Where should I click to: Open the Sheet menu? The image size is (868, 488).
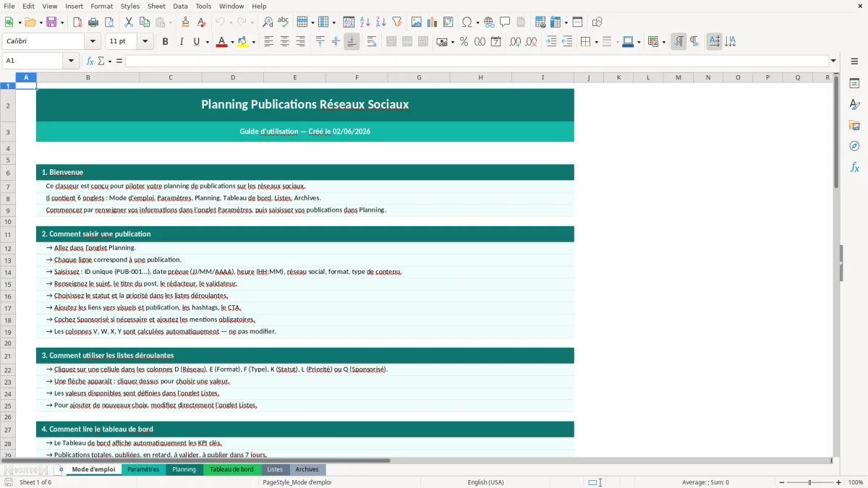156,6
